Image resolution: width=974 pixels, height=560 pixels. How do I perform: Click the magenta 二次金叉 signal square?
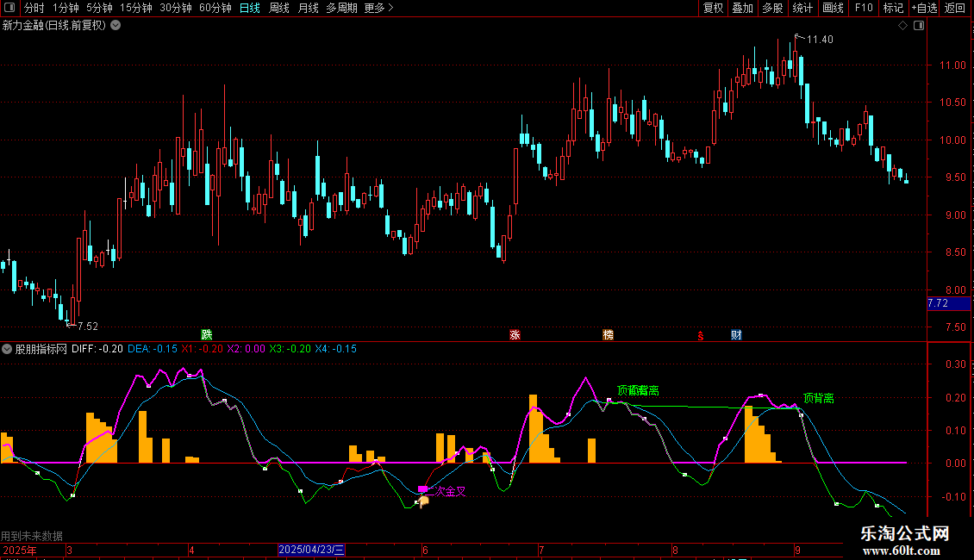(422, 489)
